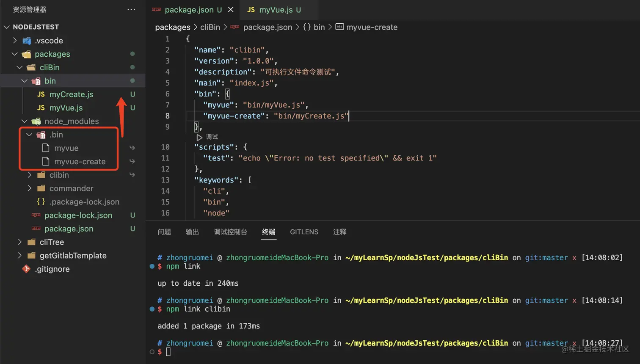Image resolution: width=640 pixels, height=364 pixels.
Task: Open the .gitignore file
Action: (52, 269)
